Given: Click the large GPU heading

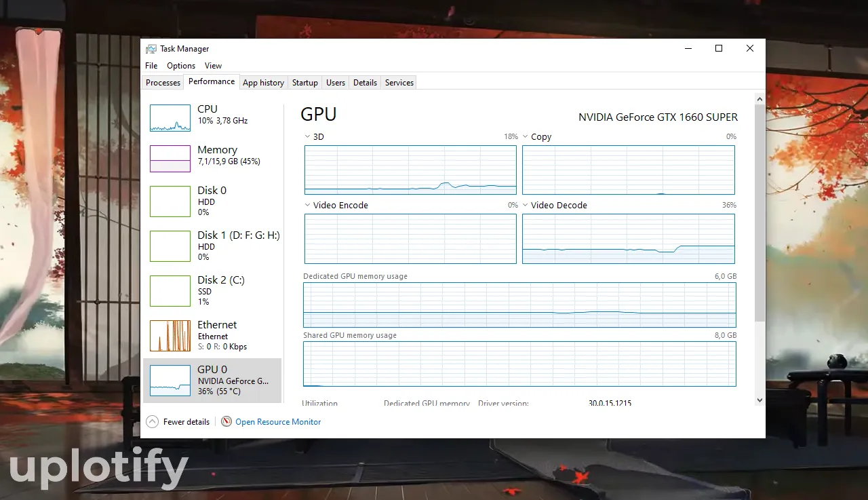Looking at the screenshot, I should point(319,115).
